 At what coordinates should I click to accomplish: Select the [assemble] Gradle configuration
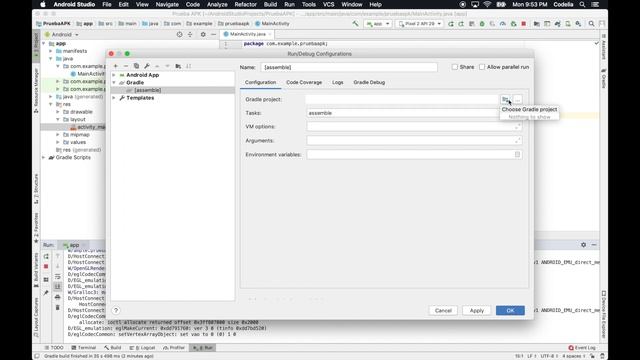173,90
